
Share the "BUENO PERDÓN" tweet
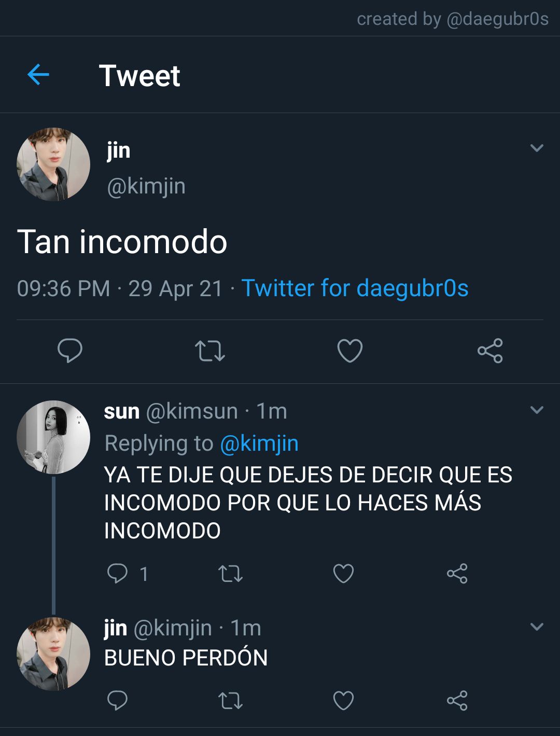click(x=457, y=700)
